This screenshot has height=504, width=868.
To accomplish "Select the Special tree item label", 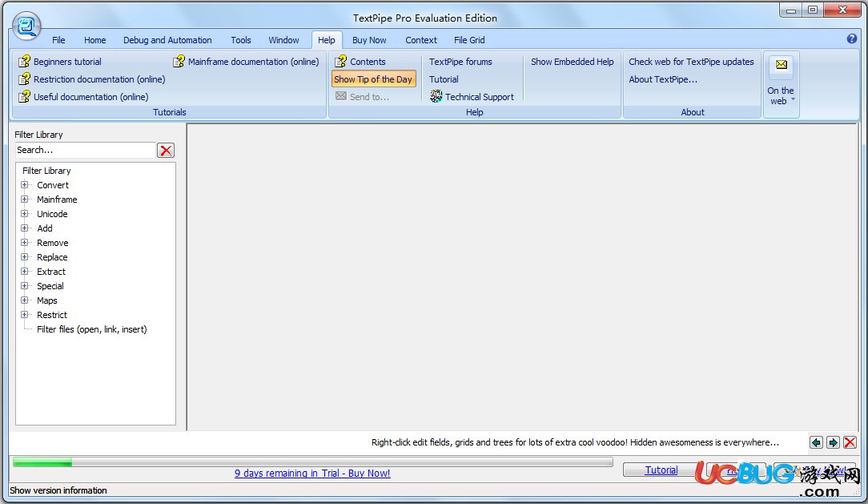I will click(50, 286).
